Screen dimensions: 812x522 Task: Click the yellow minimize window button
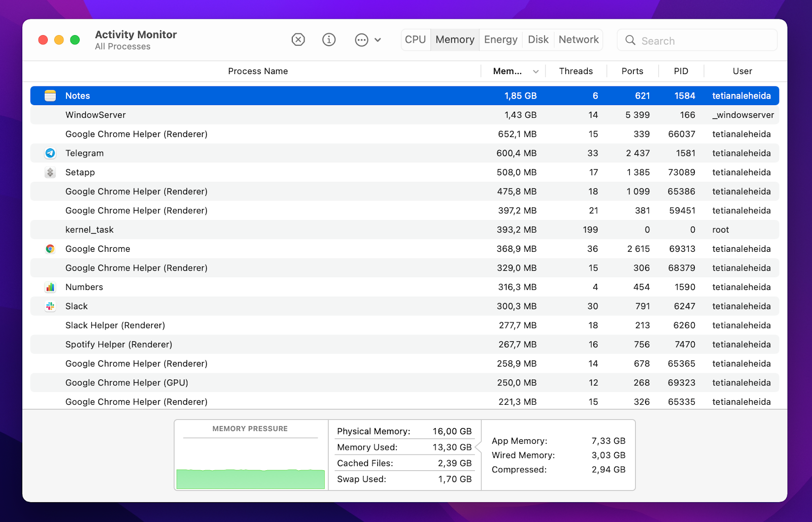(x=59, y=40)
